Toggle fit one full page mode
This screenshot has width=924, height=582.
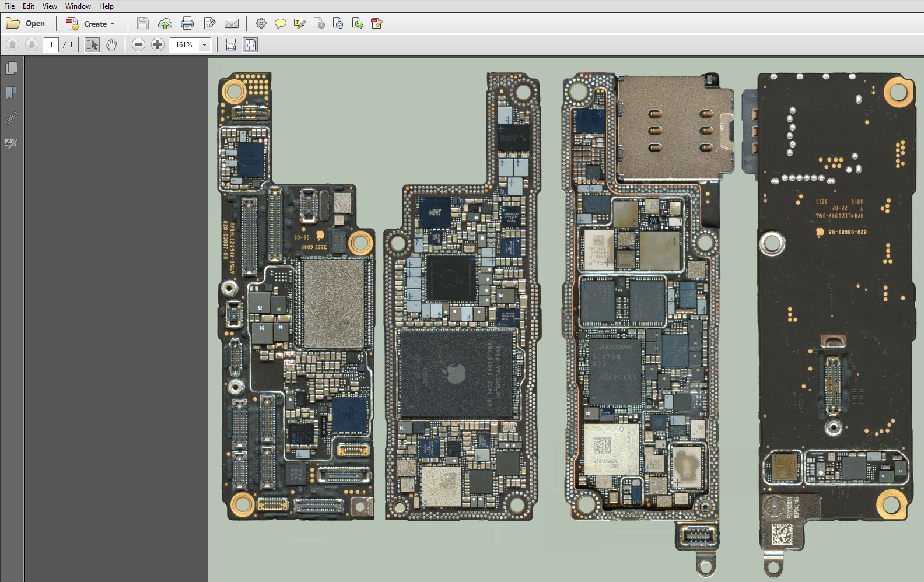pyautogui.click(x=250, y=45)
